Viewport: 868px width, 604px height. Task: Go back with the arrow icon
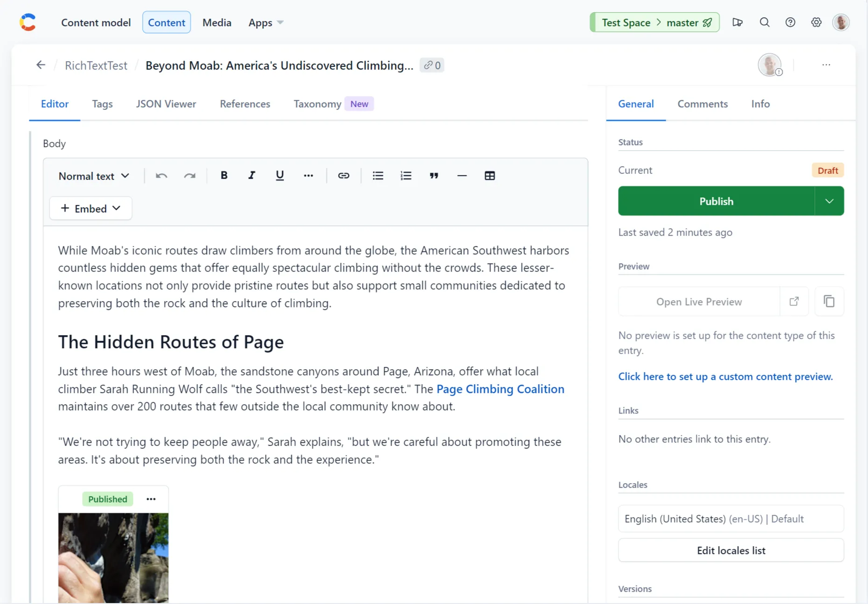pos(41,65)
